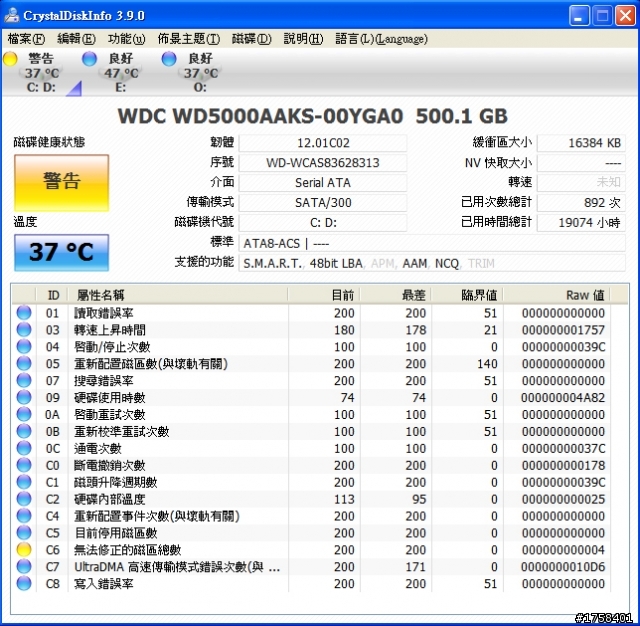Select the UltraDMA 高速傳輸模式錯誤次數 attribute name
Viewport: 640px width, 626px height.
177,567
